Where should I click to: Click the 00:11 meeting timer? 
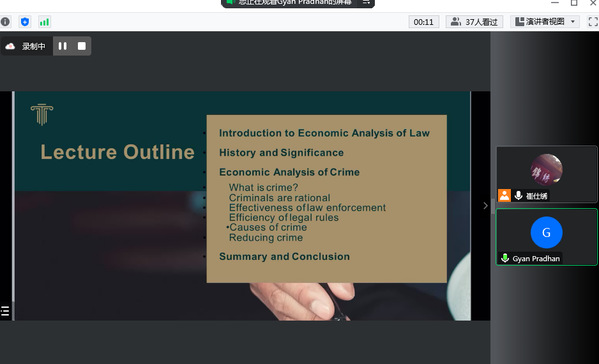pyautogui.click(x=424, y=22)
